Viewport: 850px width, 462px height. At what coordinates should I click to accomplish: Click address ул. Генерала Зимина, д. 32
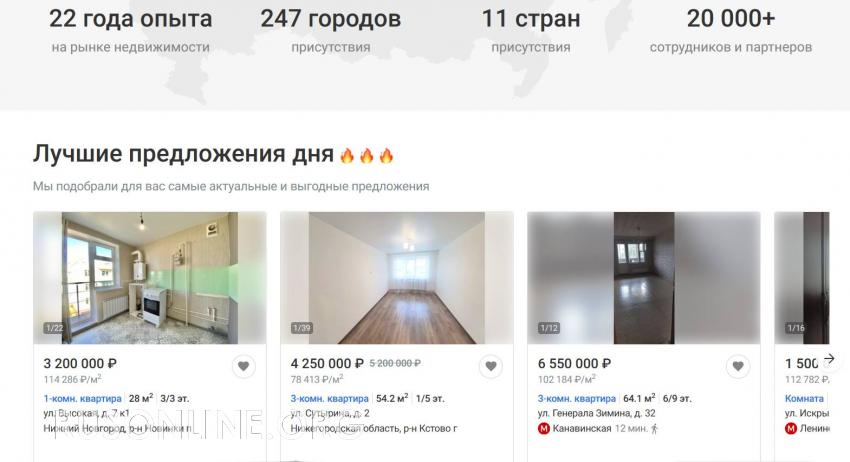tap(596, 413)
